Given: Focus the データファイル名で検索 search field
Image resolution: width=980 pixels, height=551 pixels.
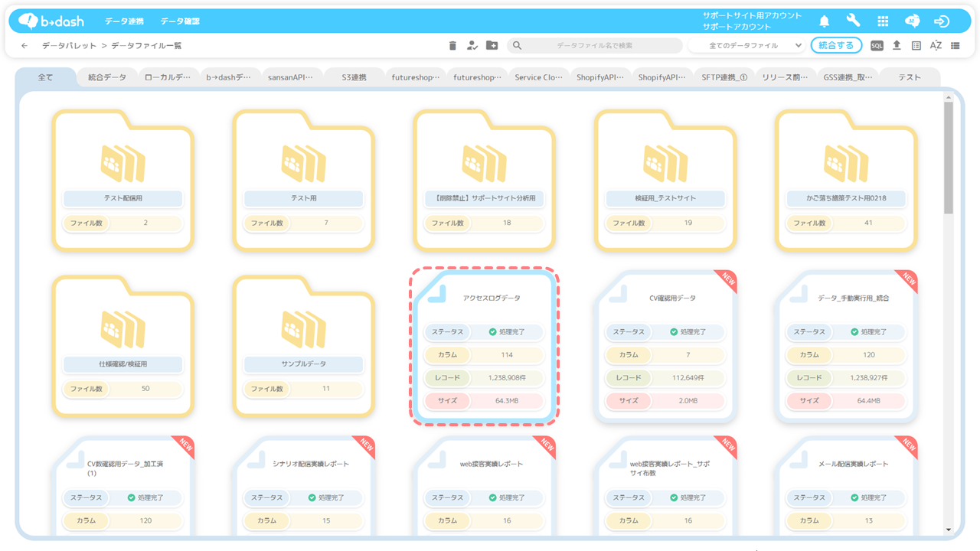Looking at the screenshot, I should pos(594,46).
